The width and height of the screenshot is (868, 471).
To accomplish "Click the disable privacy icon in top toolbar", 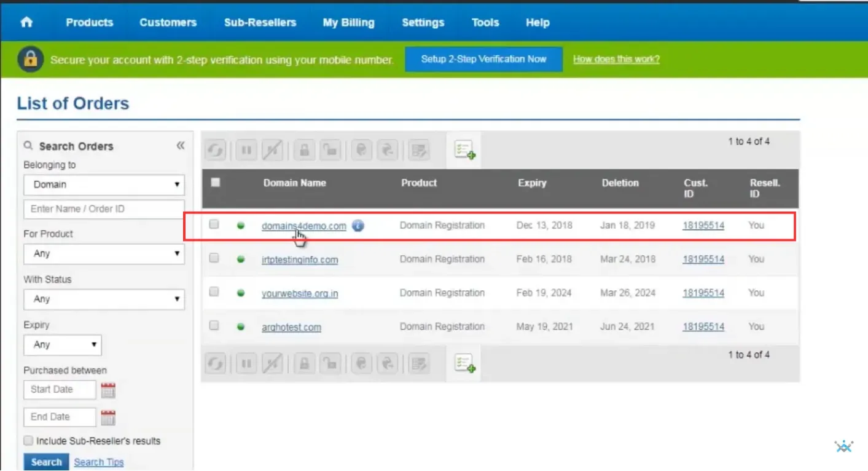I will [x=388, y=150].
